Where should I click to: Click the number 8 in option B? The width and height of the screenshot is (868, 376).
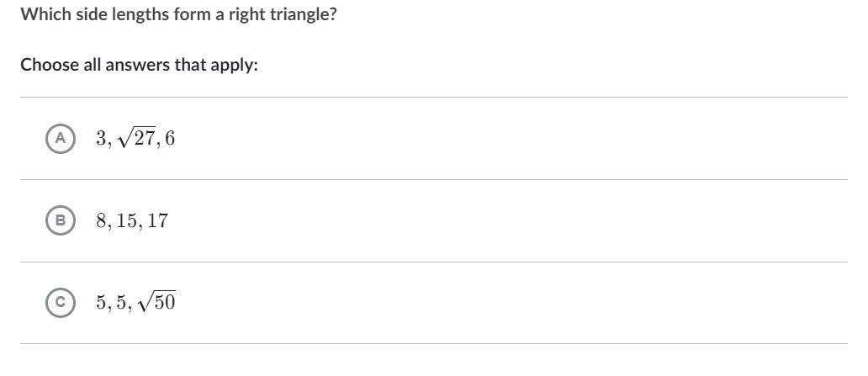click(x=101, y=220)
